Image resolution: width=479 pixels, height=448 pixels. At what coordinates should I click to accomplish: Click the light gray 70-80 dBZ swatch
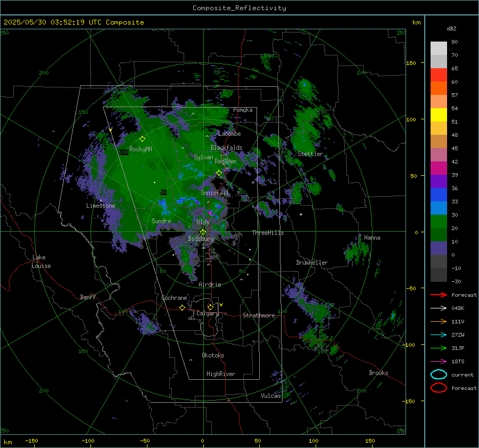pos(439,48)
